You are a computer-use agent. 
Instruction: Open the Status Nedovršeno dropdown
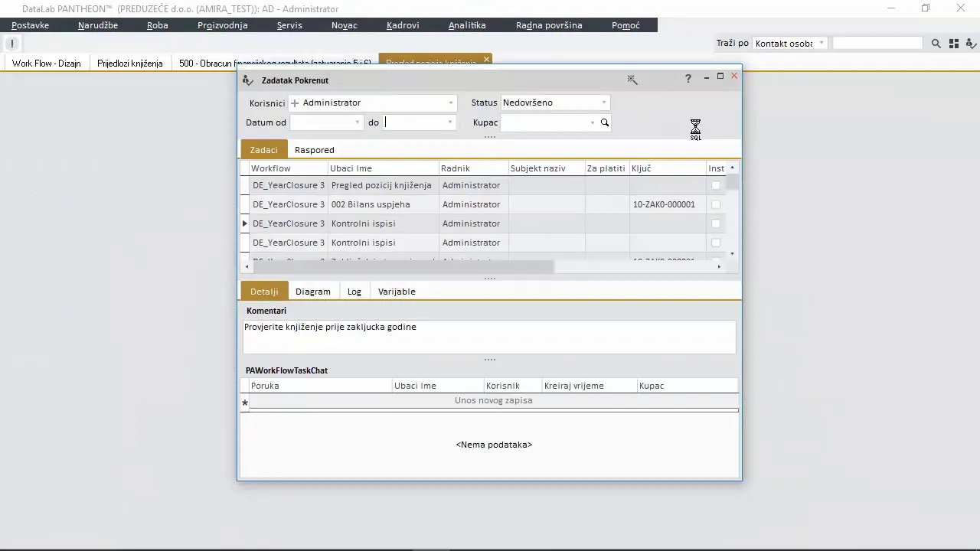click(x=603, y=103)
